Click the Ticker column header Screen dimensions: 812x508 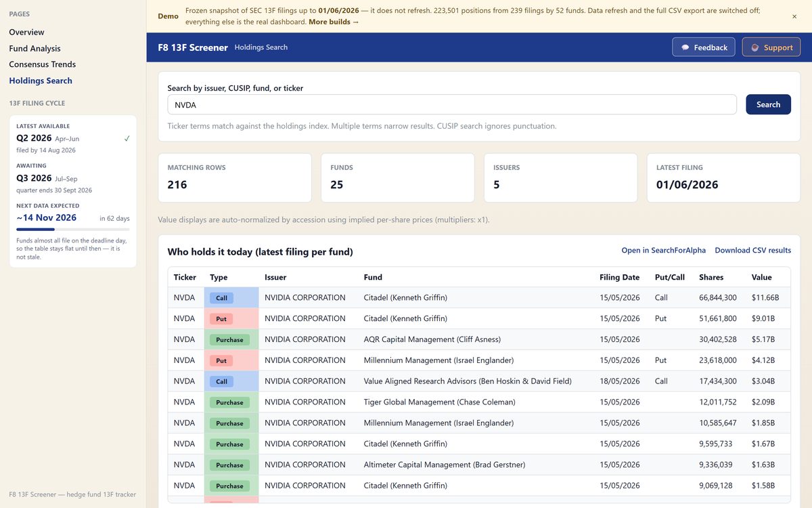tap(185, 277)
